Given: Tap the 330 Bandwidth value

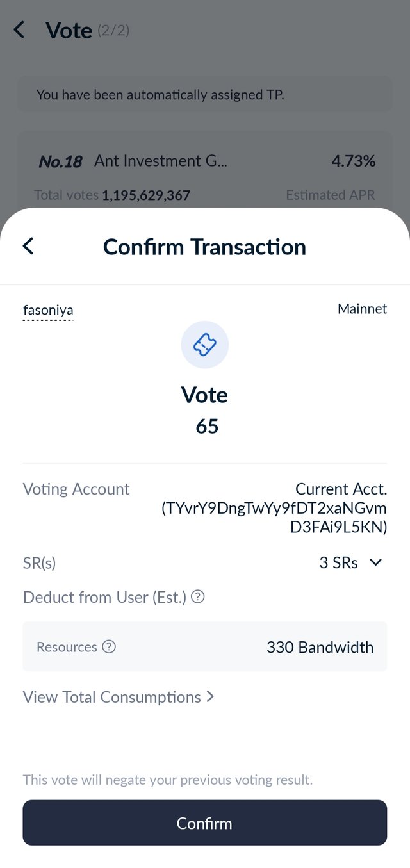Looking at the screenshot, I should [320, 647].
